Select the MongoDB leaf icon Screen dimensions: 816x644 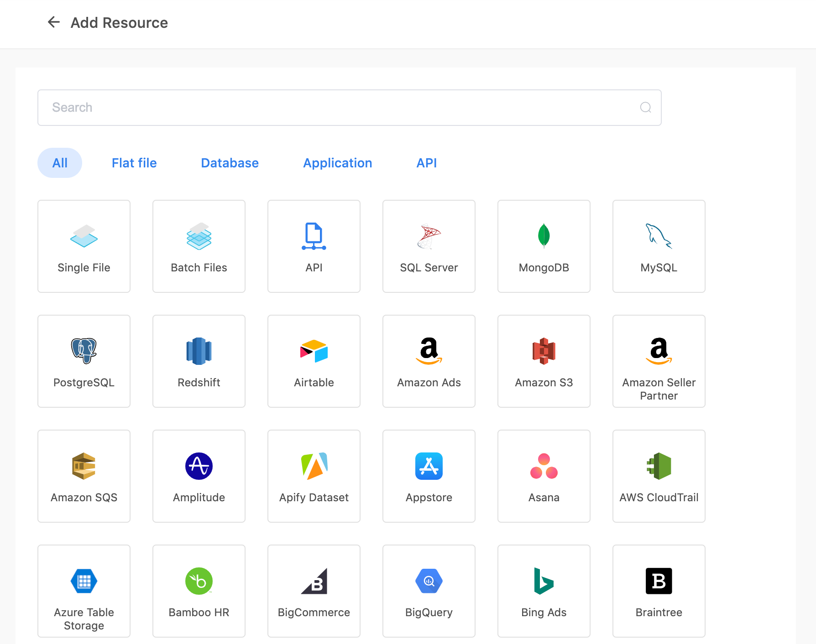pos(544,236)
